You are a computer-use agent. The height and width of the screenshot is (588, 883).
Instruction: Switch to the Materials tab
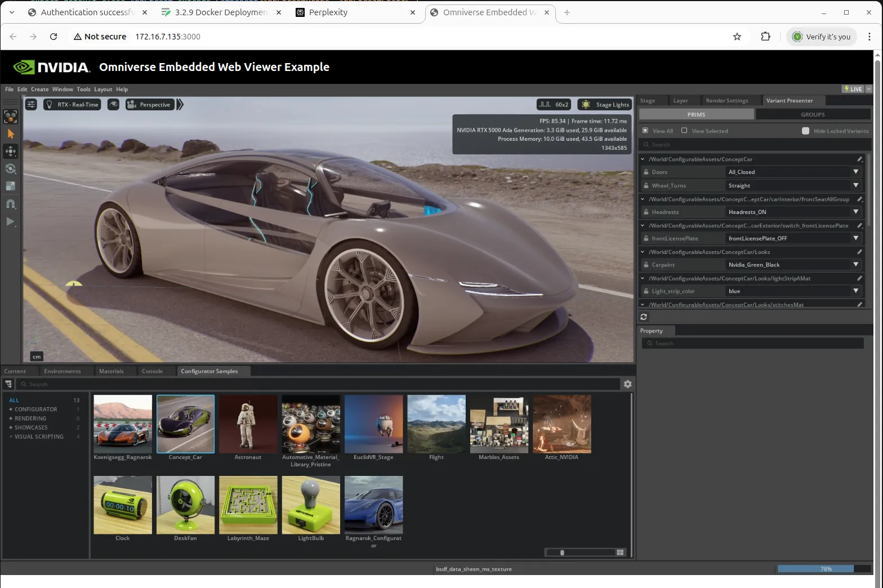tap(111, 371)
